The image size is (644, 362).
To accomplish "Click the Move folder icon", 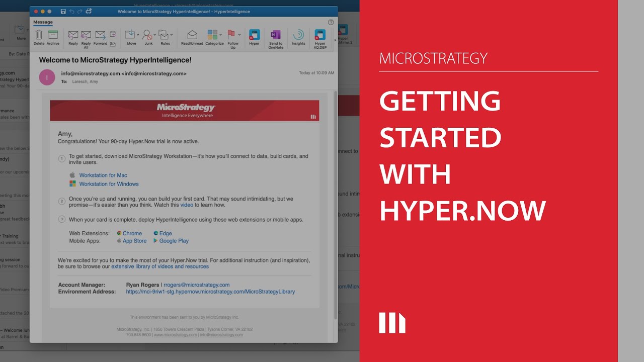I will coord(130,34).
